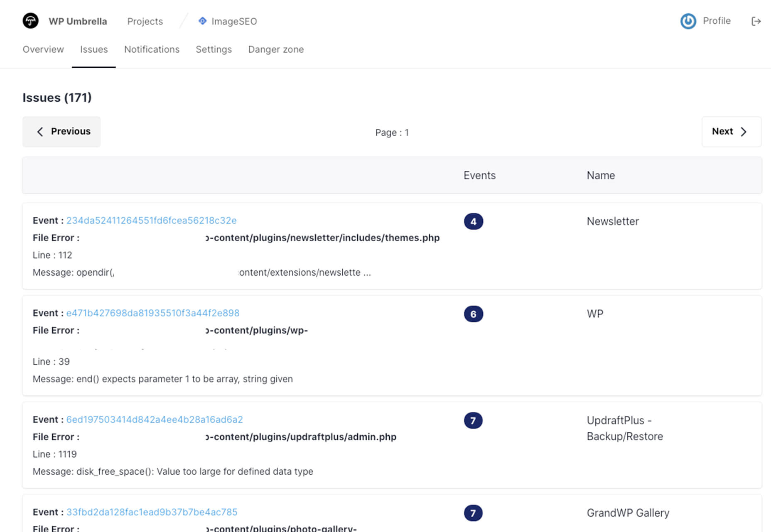Click the events badge 4 for Newsletter

coord(473,221)
